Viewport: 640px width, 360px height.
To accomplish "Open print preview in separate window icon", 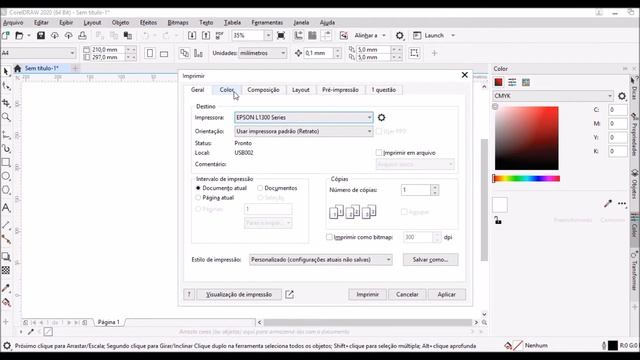I will pos(289,294).
